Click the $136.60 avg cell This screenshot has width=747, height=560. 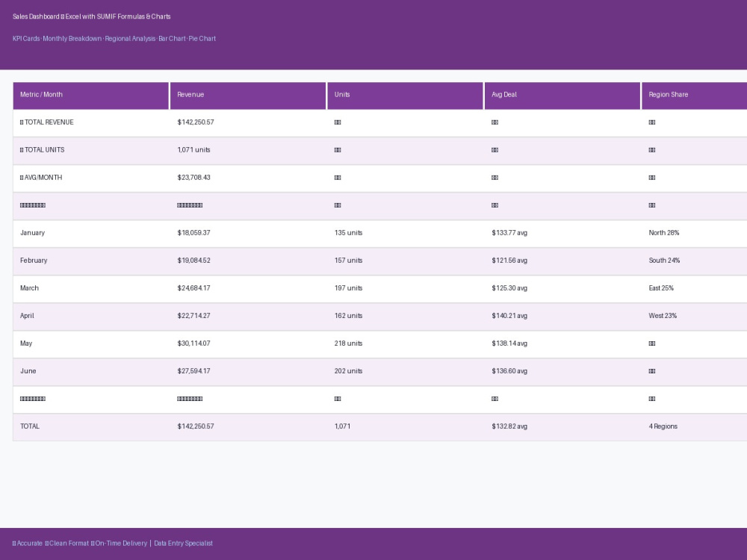coord(562,371)
